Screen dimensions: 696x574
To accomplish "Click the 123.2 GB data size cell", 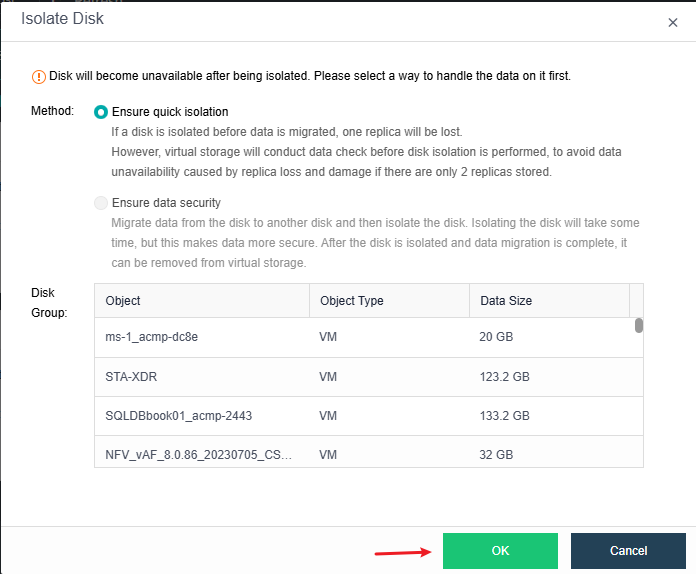I will point(504,376).
